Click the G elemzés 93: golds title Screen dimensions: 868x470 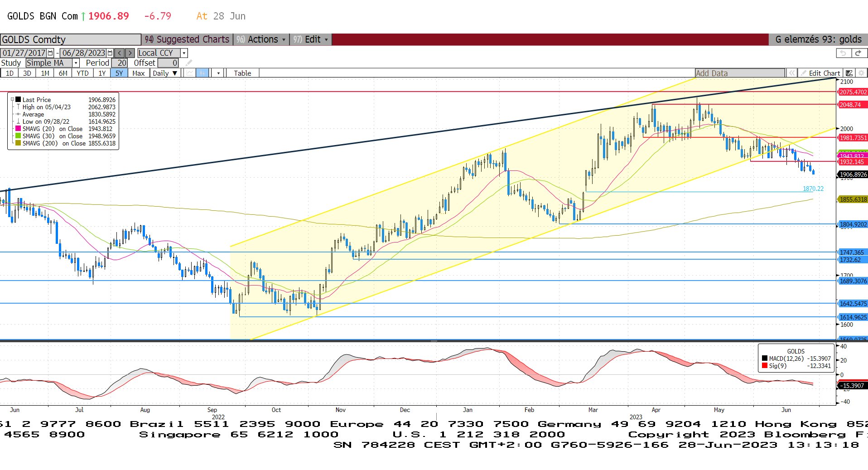(x=818, y=39)
